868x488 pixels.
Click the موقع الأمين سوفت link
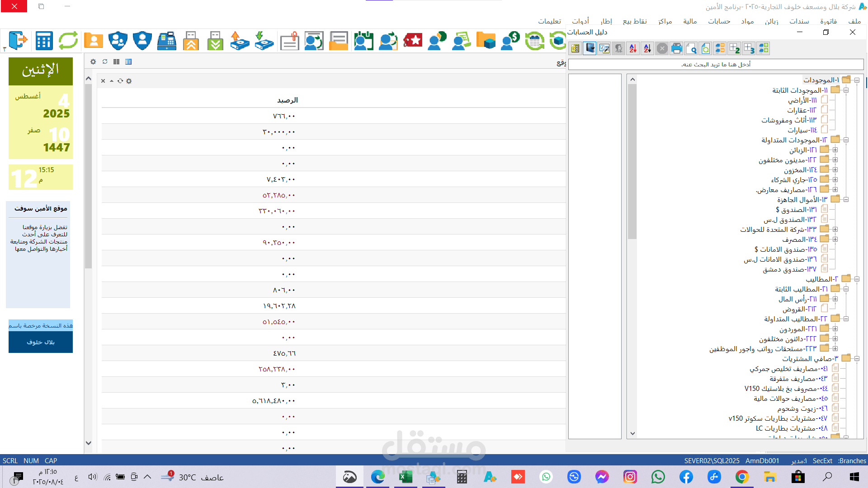pos(41,208)
